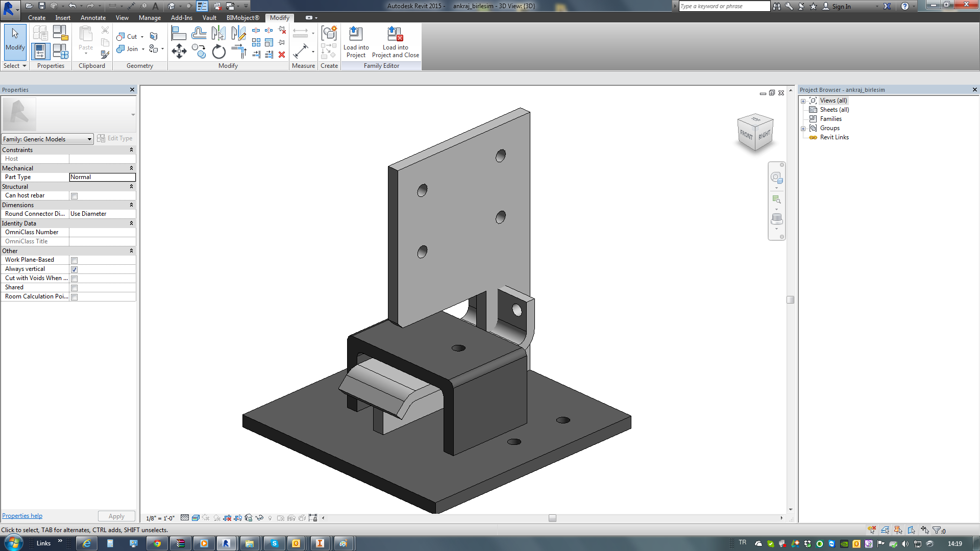Enable Work Plane-Based checkbox
Viewport: 980px width, 551px height.
click(74, 260)
